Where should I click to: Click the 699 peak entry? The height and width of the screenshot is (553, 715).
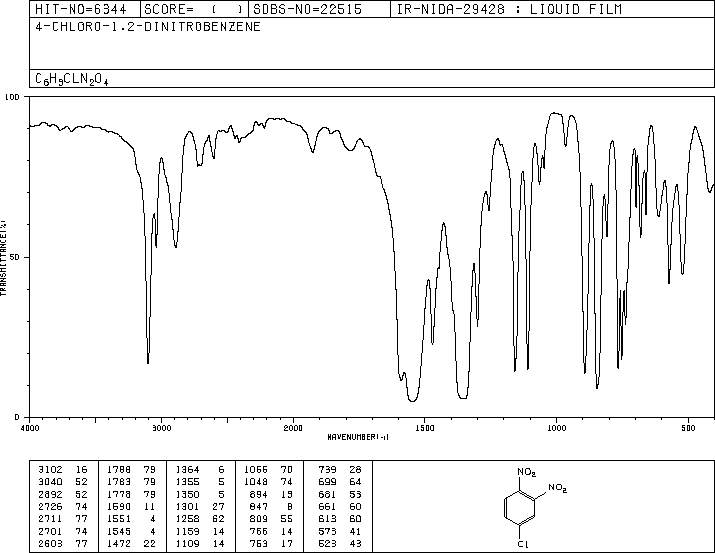click(340, 481)
